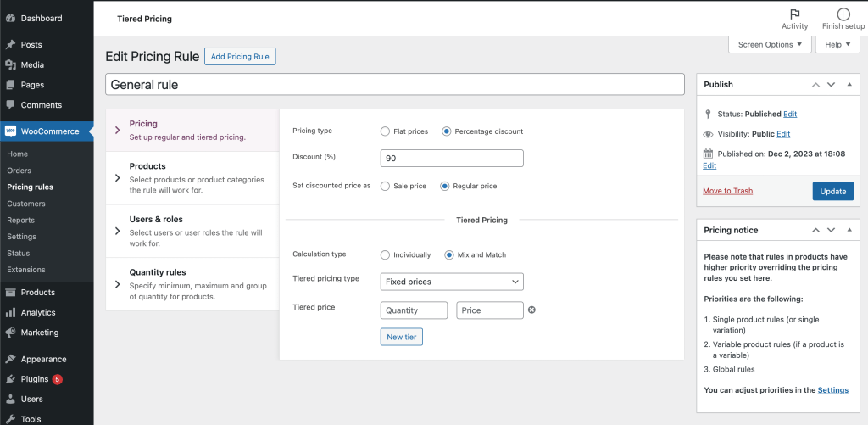
Task: Click the Update button
Action: pyautogui.click(x=832, y=191)
